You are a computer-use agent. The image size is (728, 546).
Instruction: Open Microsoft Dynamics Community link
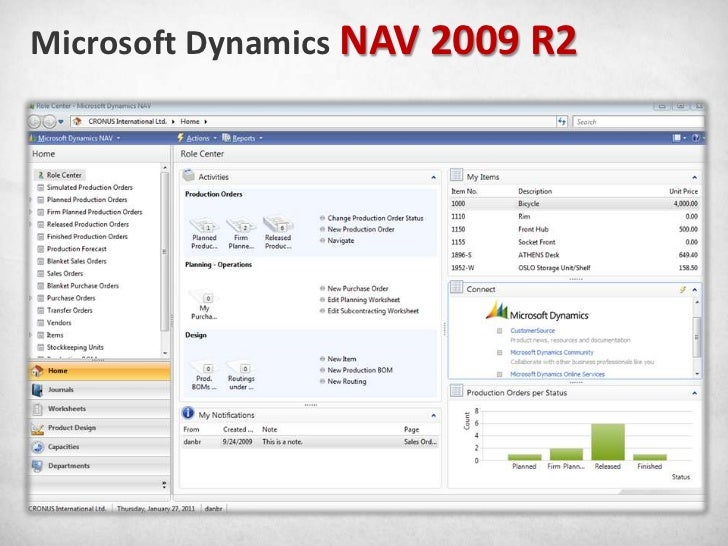552,352
